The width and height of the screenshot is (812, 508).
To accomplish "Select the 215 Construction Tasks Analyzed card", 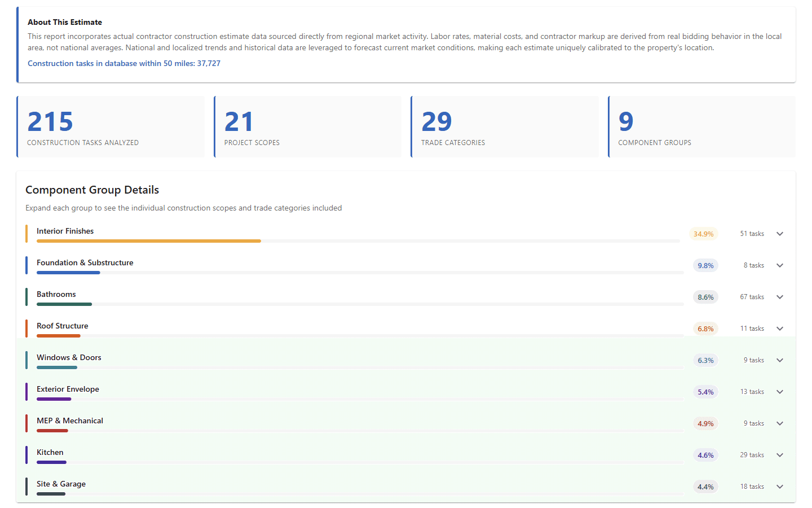I will 111,126.
